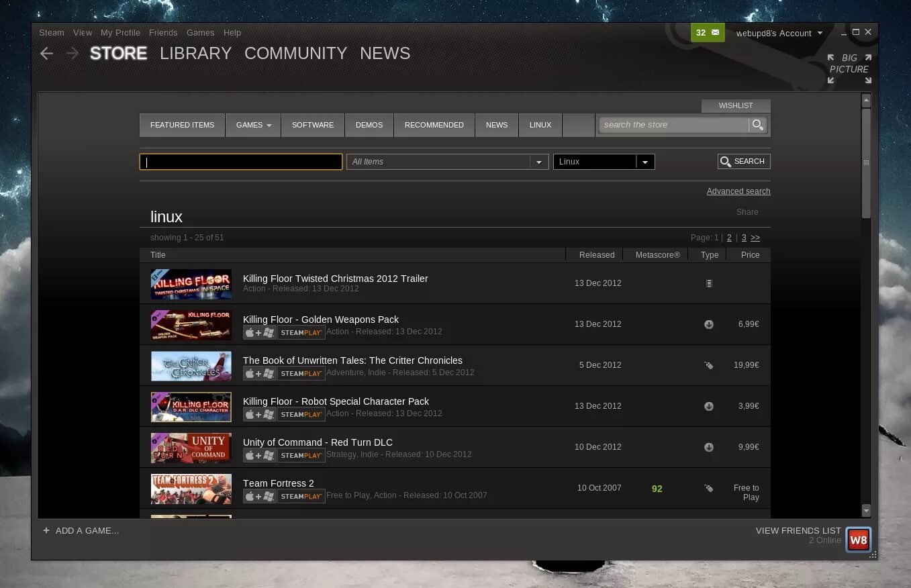Click the magnifying glass in the store search bar
The height and width of the screenshot is (588, 911).
click(758, 125)
